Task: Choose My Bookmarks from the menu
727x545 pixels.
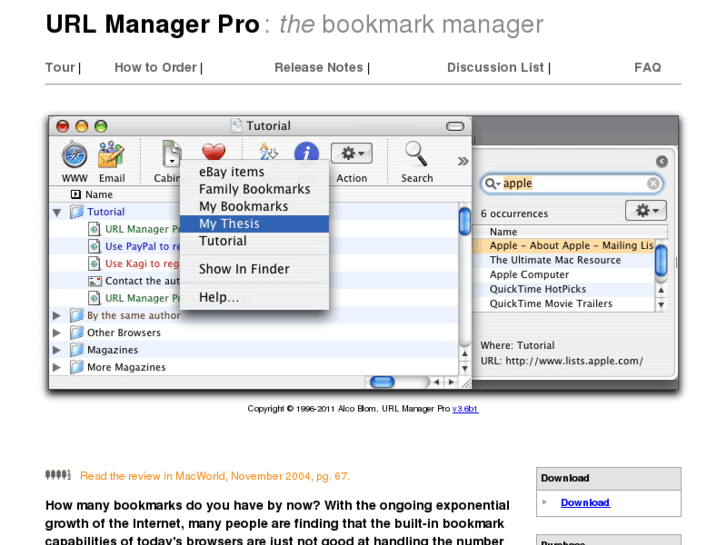Action: click(255, 206)
